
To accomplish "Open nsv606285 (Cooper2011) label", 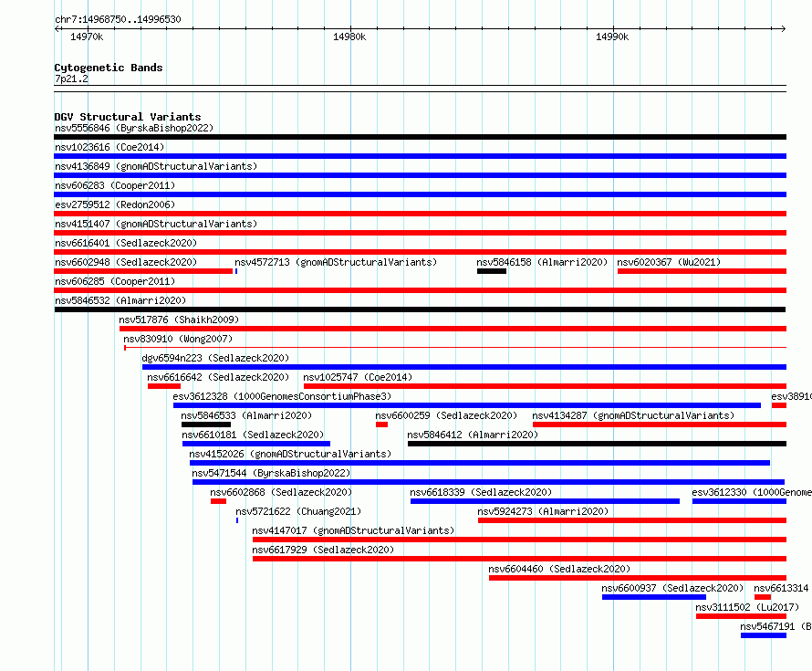I will 115,281.
